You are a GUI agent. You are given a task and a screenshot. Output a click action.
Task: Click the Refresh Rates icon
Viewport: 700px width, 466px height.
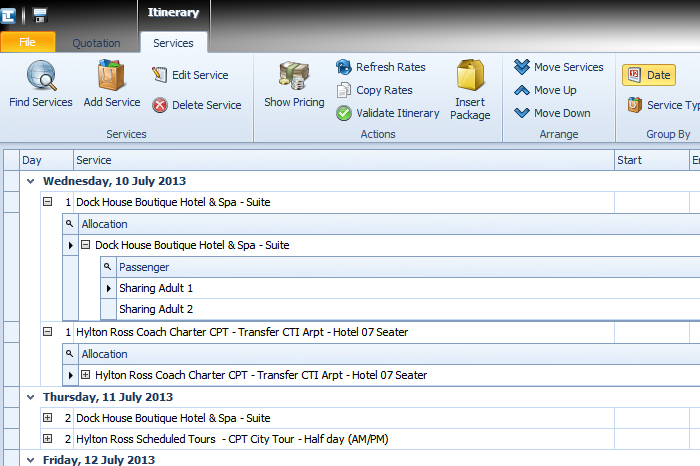(344, 67)
